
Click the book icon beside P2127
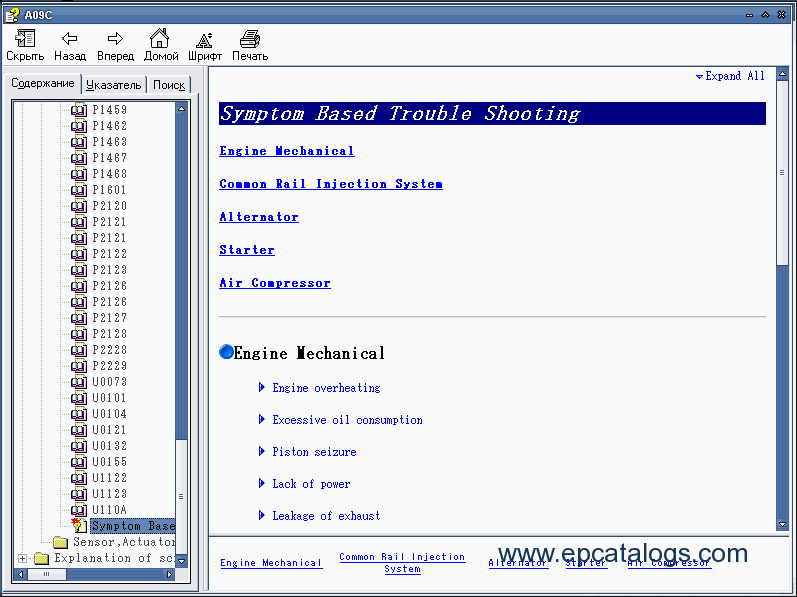click(x=79, y=318)
